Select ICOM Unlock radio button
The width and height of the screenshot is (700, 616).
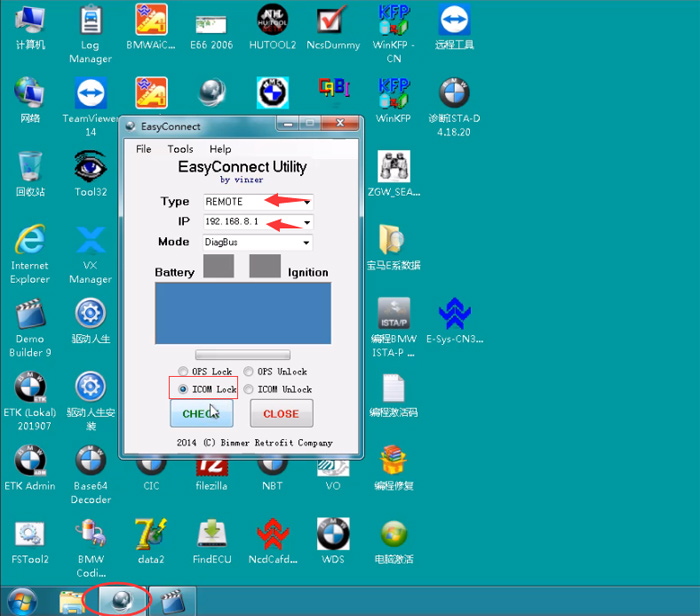click(248, 389)
